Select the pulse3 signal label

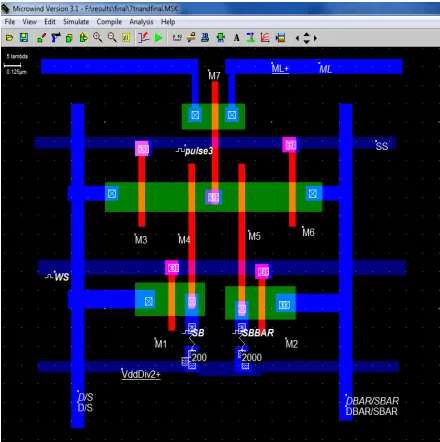199,151
